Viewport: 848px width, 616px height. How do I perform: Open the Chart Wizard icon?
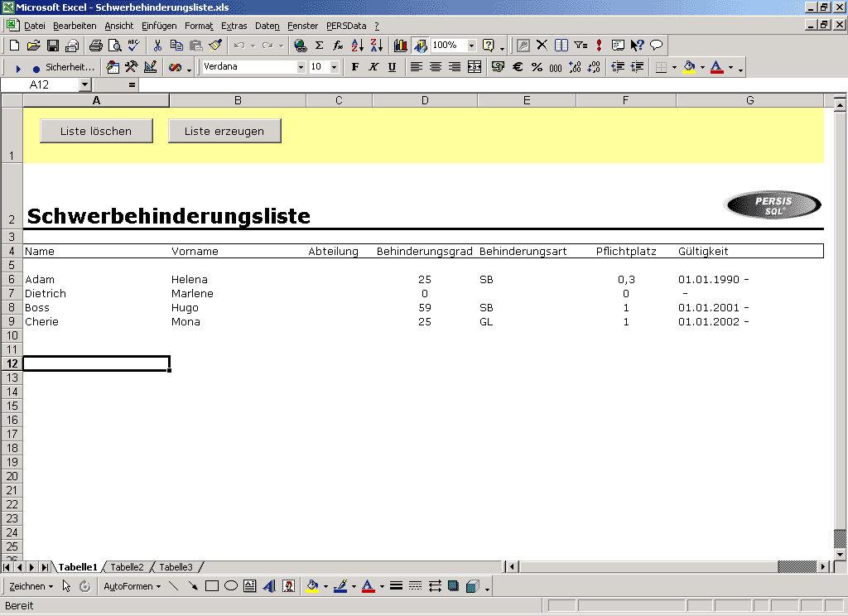point(399,45)
